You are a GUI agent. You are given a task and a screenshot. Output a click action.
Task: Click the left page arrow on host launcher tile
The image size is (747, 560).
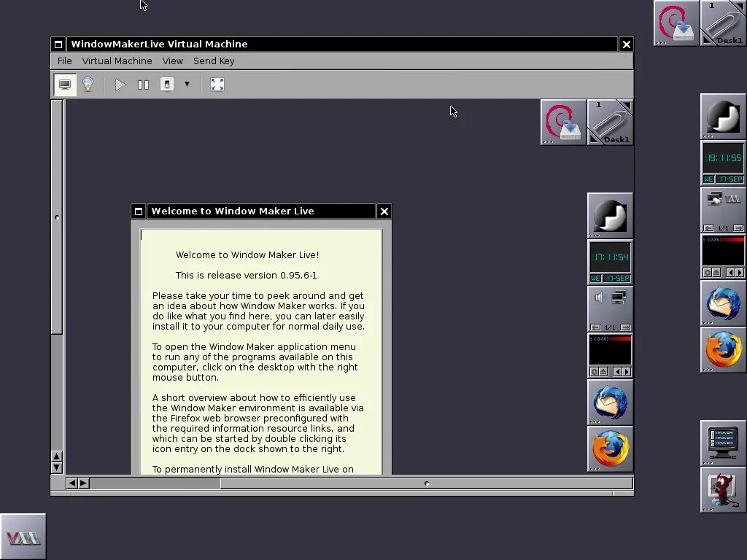click(708, 228)
